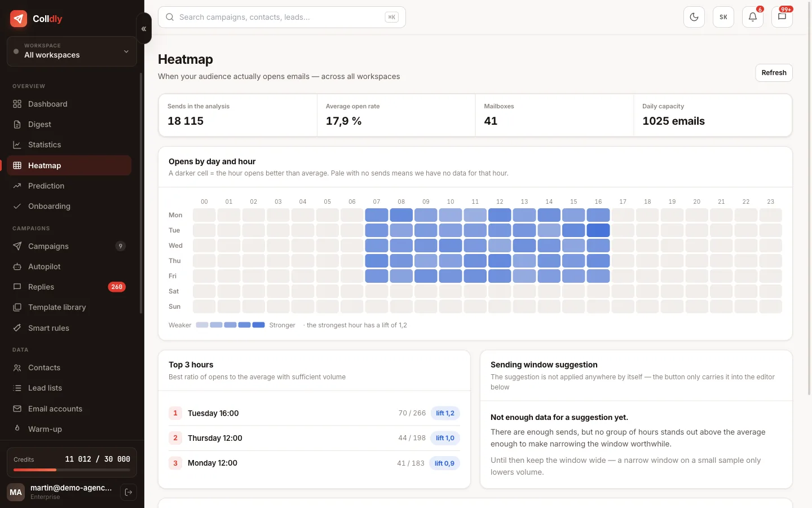Click the Onboarding checkmark icon
The height and width of the screenshot is (508, 812).
[x=17, y=206]
